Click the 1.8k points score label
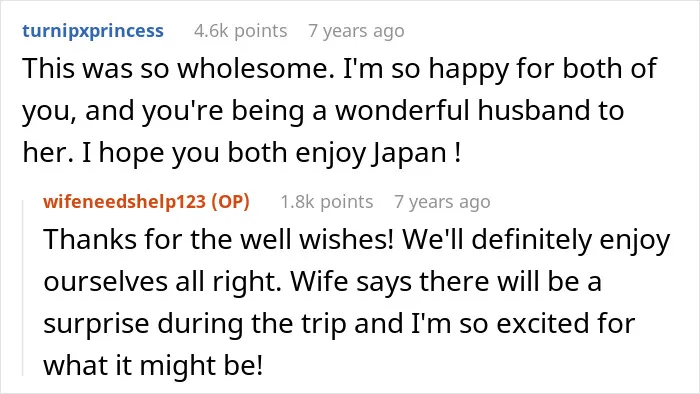Image resolution: width=700 pixels, height=394 pixels. [327, 202]
